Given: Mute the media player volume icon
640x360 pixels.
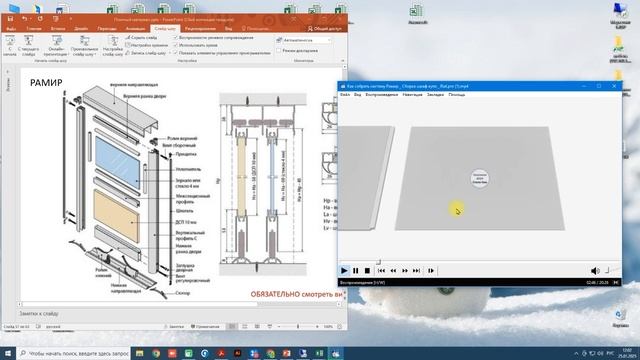Looking at the screenshot, I should (595, 271).
